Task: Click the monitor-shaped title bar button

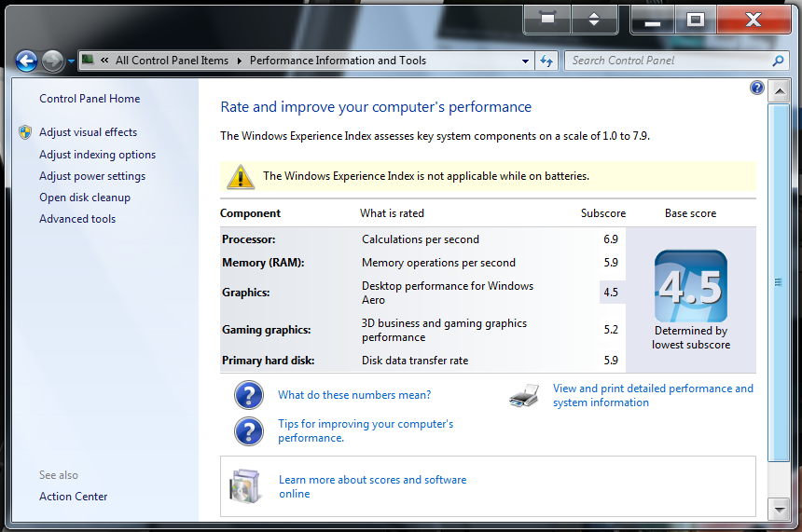Action: [547, 20]
